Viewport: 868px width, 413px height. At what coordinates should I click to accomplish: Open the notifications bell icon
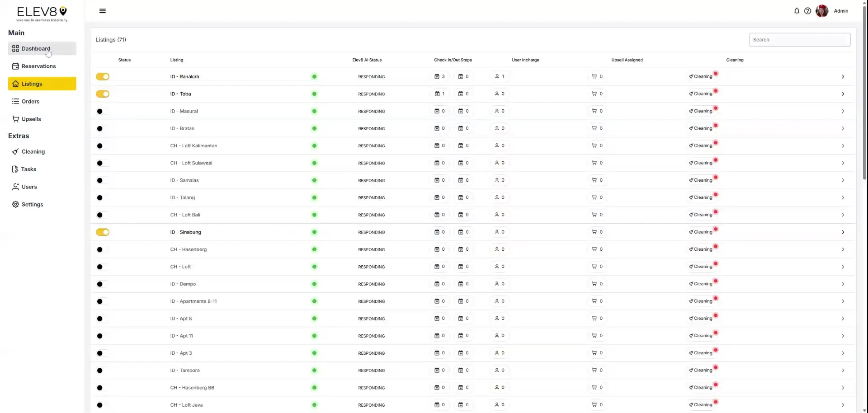797,11
